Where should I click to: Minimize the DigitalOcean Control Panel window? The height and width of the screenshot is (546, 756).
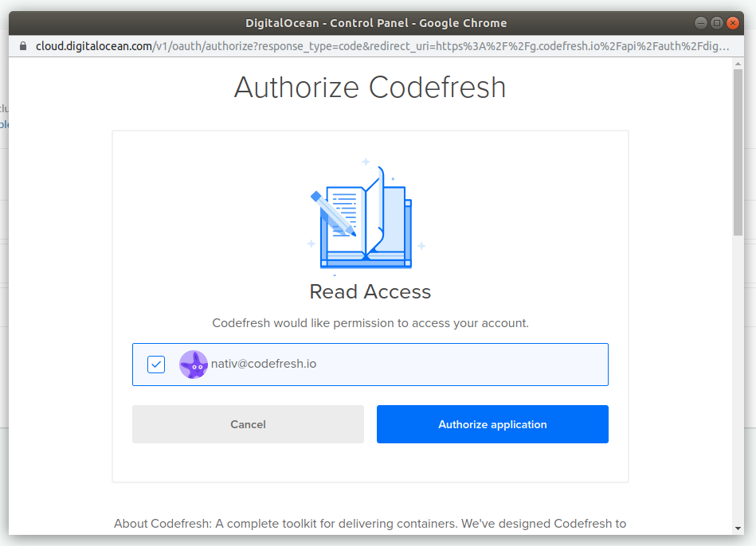click(x=700, y=23)
